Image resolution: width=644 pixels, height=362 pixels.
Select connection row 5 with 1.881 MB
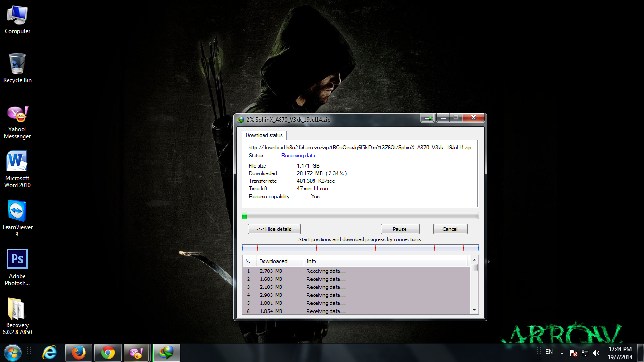(x=356, y=303)
